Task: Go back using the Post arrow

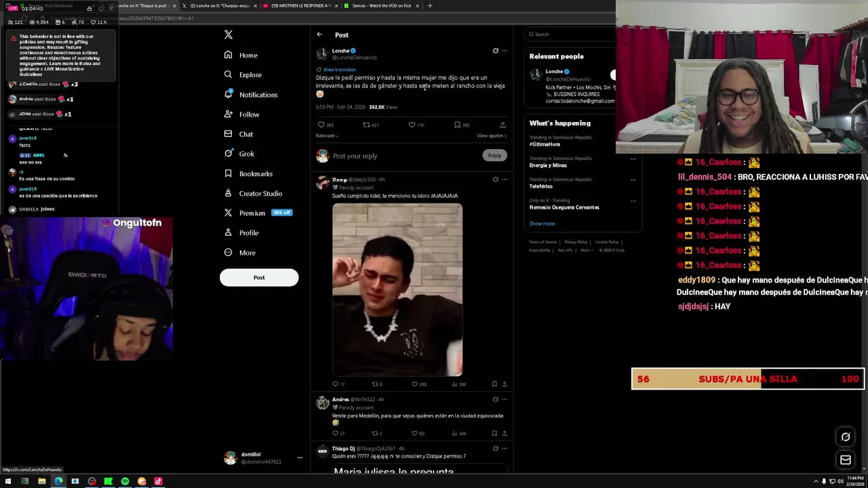Action: [x=319, y=35]
